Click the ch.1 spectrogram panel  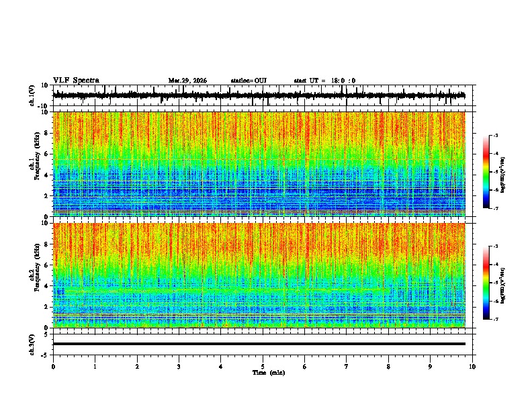[x=259, y=164]
